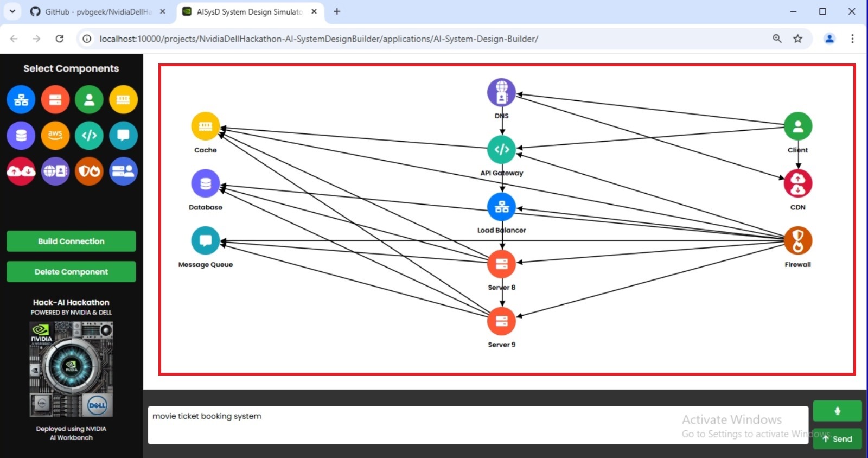Select the Cache node on the diagram

206,126
